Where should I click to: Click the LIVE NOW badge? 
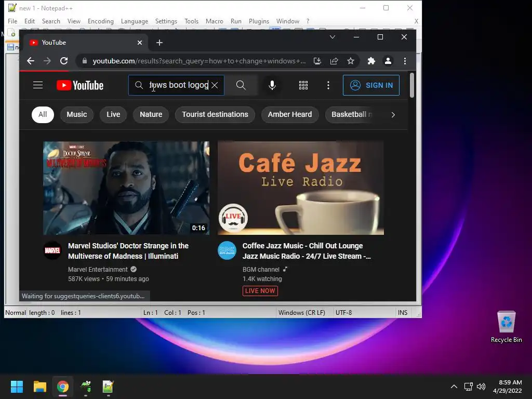(x=260, y=291)
